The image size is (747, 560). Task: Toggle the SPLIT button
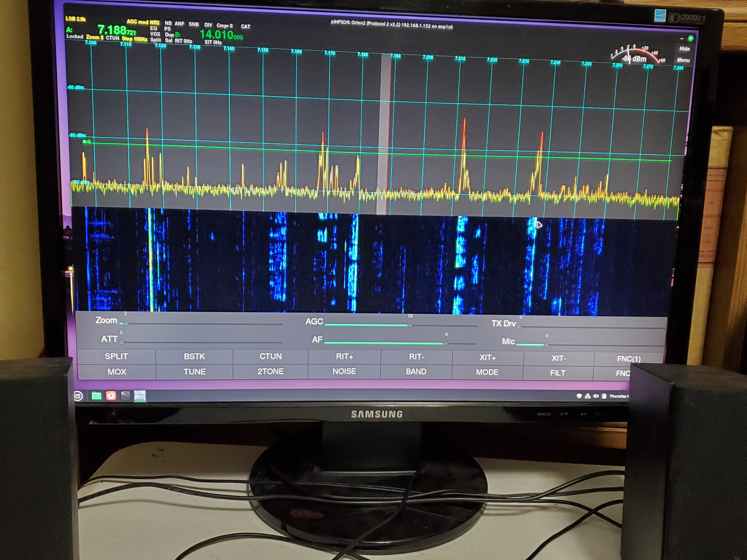(x=116, y=356)
